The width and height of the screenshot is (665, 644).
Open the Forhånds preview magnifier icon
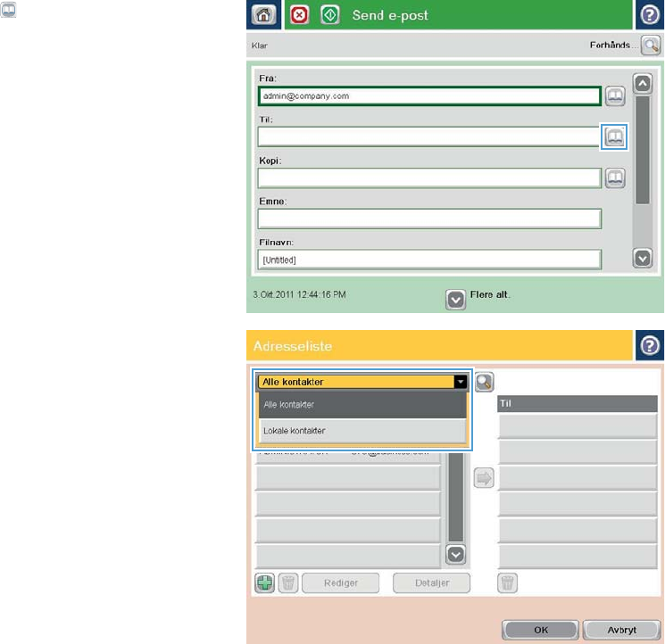pyautogui.click(x=651, y=45)
